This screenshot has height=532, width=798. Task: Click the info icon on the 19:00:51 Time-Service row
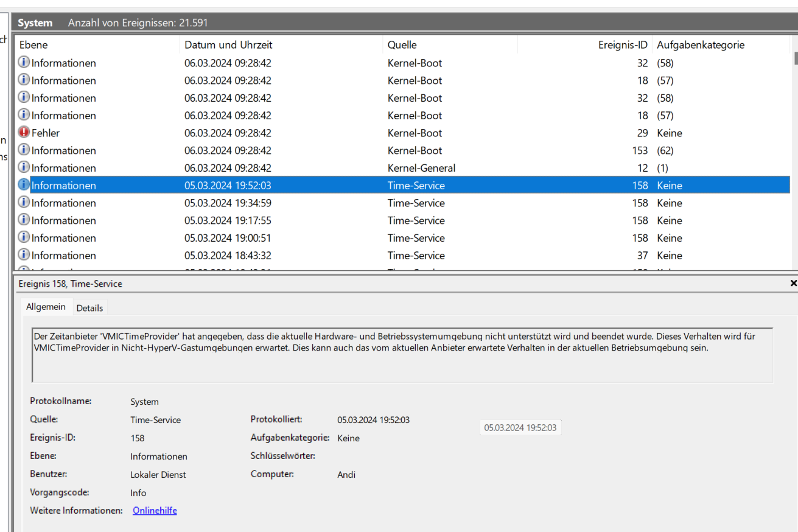[24, 237]
